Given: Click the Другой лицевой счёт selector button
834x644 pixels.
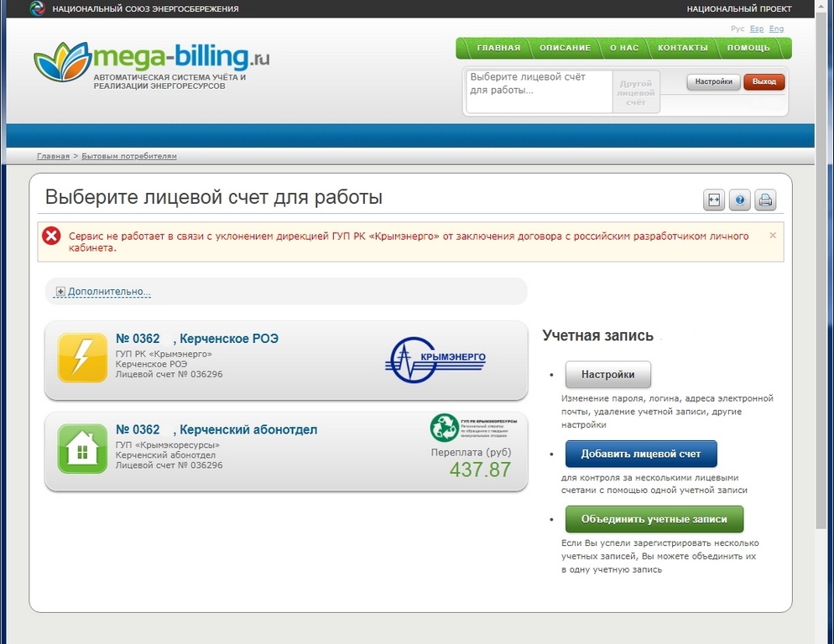Looking at the screenshot, I should [636, 91].
